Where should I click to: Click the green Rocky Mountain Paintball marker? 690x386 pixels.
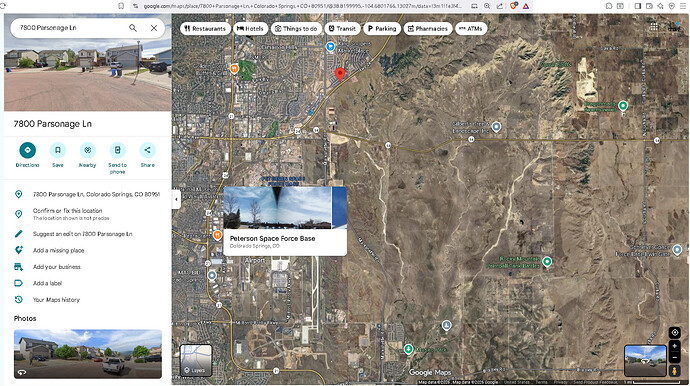[547, 261]
